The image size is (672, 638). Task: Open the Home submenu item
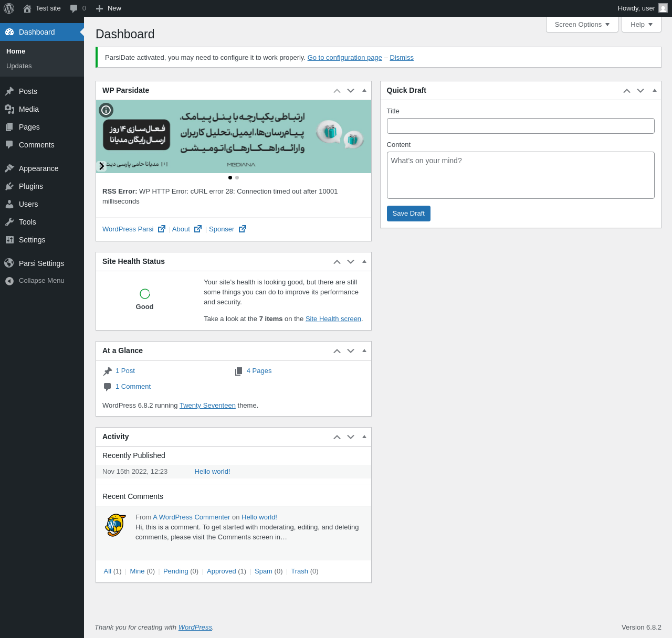pos(16,51)
